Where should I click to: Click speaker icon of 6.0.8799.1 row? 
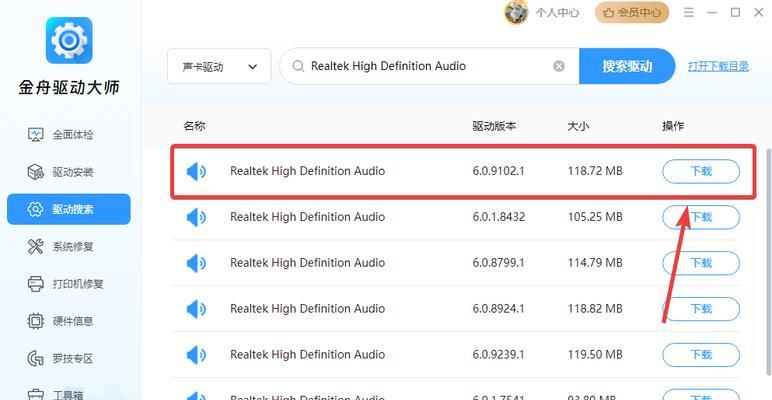coord(196,263)
